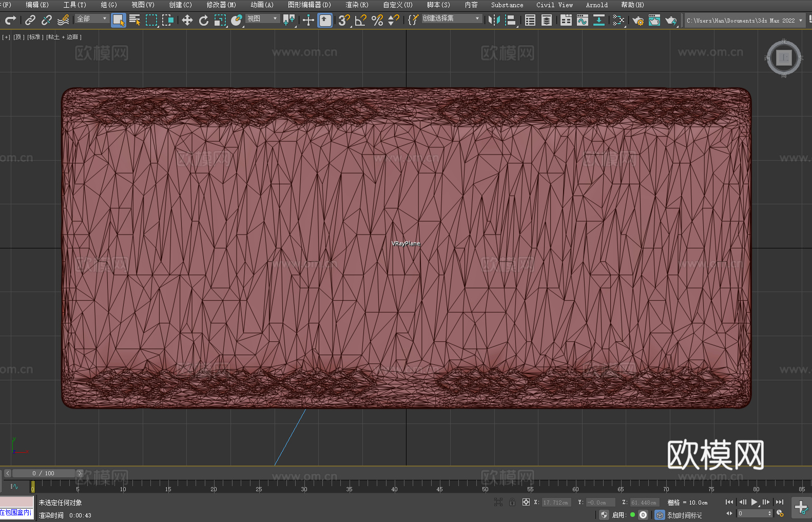Click the [标准] viewport shading label
The width and height of the screenshot is (812, 522).
35,37
